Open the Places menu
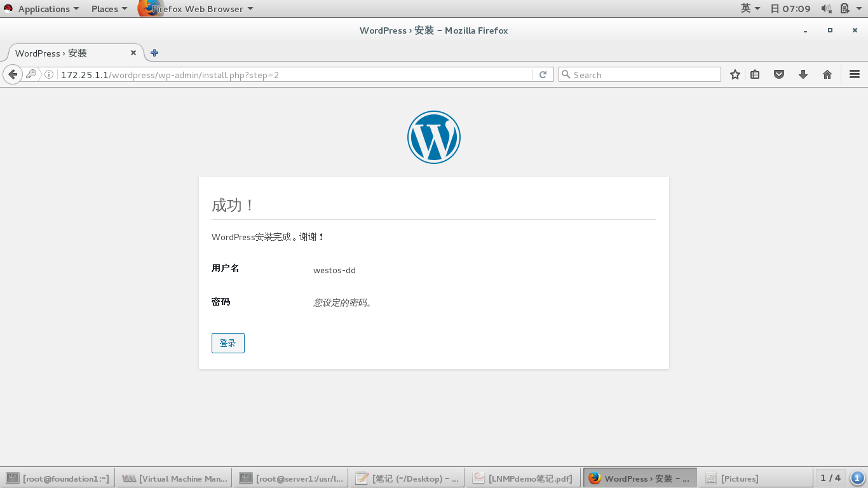Image resolution: width=868 pixels, height=488 pixels. click(109, 8)
